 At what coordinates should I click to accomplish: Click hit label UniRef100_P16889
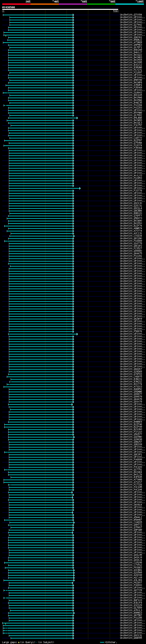pyautogui.click(x=131, y=241)
